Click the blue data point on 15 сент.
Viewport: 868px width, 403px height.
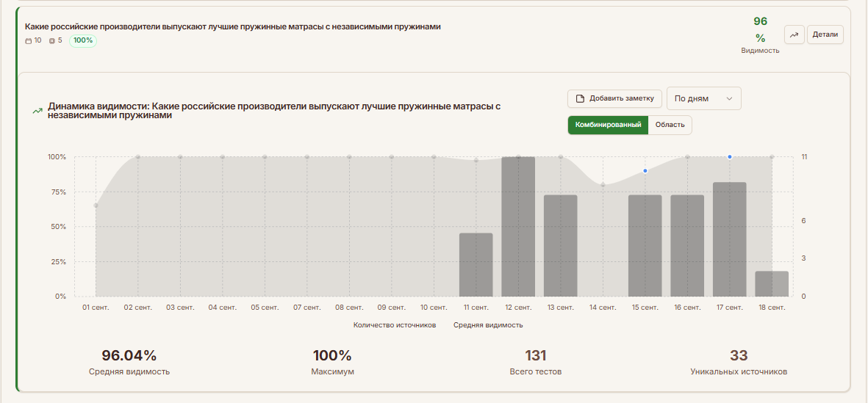tap(645, 171)
